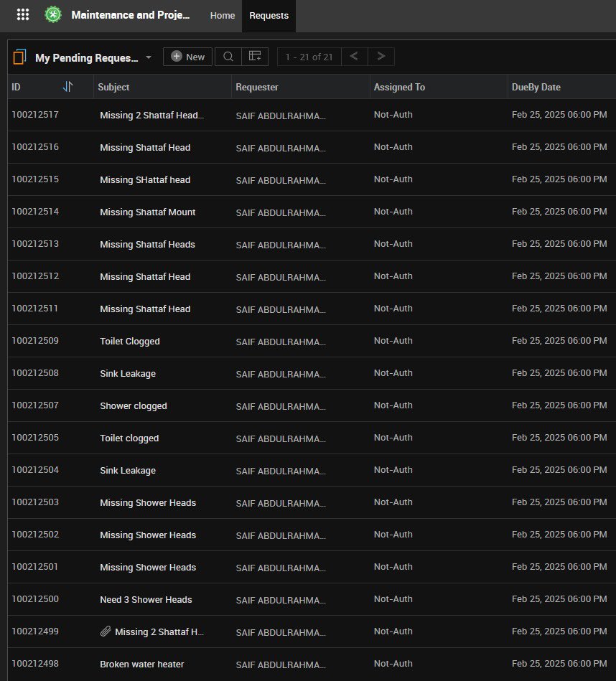Open request Missing 2 Shattaf Head… 100212517
The height and width of the screenshot is (681, 616).
coord(151,115)
